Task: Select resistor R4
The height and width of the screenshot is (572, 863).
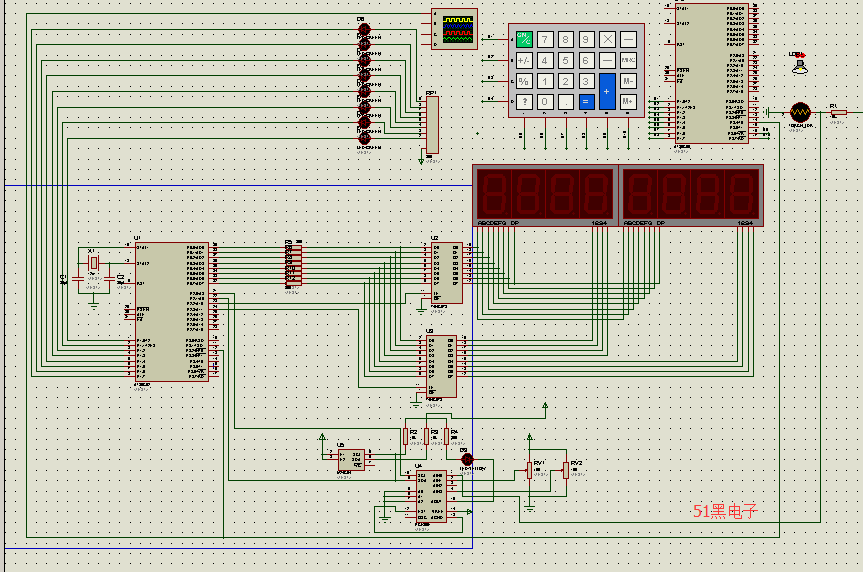Action: pos(446,436)
